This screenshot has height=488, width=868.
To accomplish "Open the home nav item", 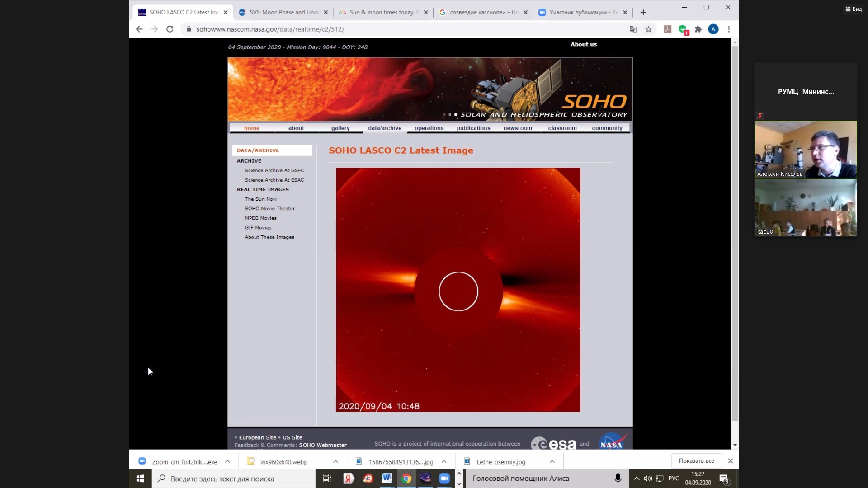I will [252, 128].
